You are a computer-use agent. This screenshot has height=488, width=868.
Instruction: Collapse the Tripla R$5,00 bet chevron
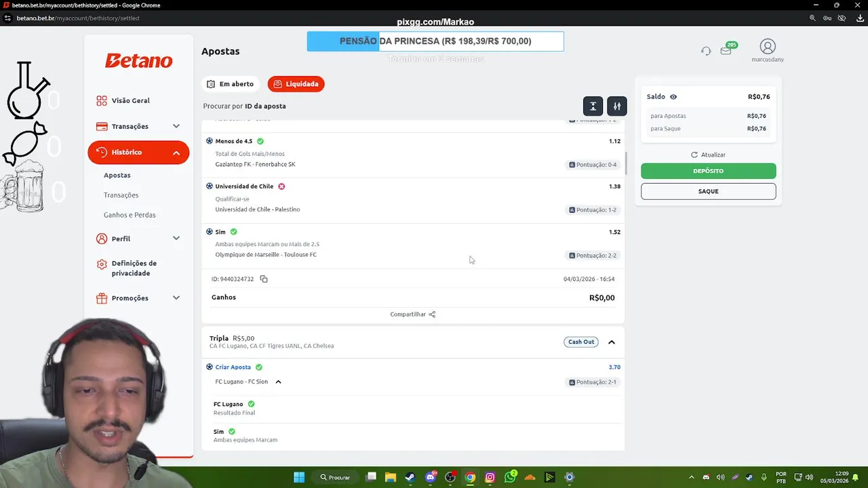(x=612, y=342)
